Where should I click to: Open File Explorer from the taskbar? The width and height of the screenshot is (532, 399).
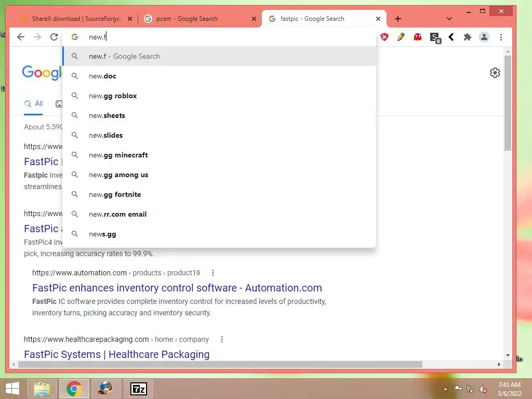coord(42,389)
